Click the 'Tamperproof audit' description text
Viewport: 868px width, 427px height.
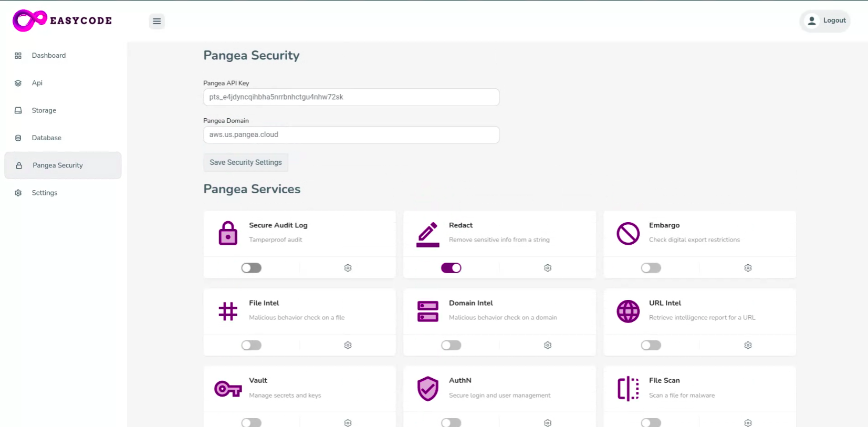pyautogui.click(x=276, y=240)
